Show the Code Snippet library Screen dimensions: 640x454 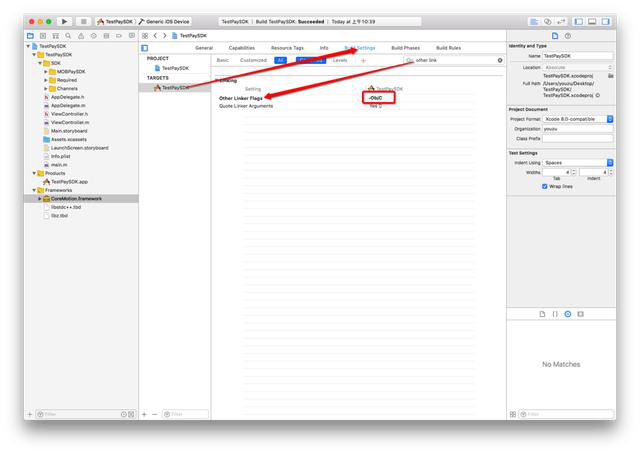click(x=555, y=314)
